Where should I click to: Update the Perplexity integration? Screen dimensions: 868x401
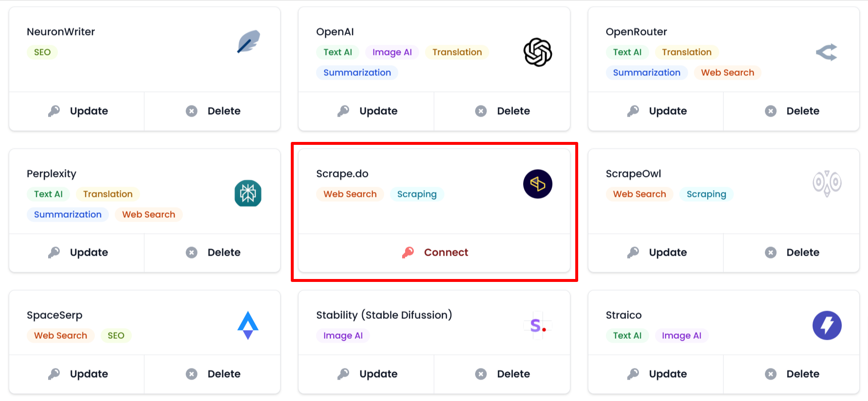tap(78, 252)
